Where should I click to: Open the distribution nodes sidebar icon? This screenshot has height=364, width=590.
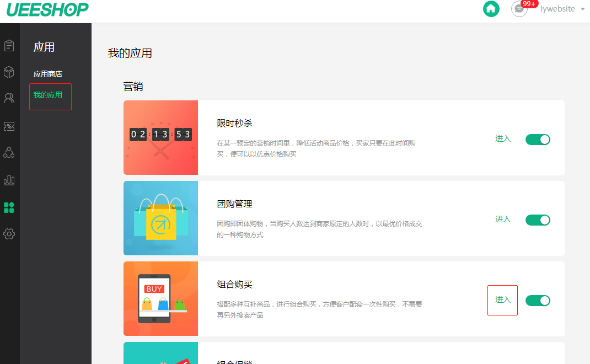pos(9,152)
